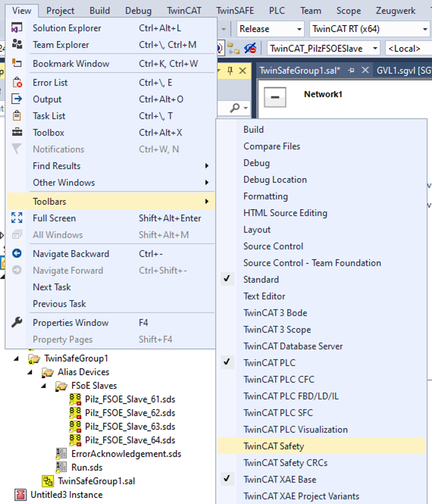
Task: Click the Pilz_FSOE_Slave_61.sds file icon
Action: pyautogui.click(x=75, y=399)
